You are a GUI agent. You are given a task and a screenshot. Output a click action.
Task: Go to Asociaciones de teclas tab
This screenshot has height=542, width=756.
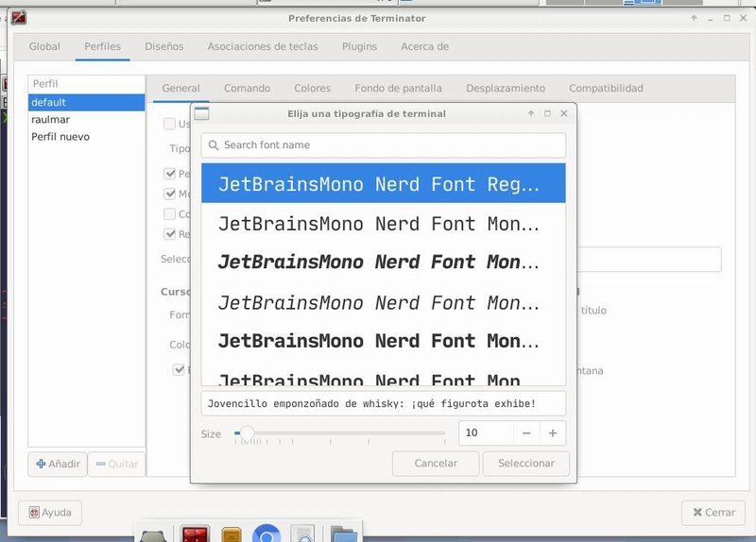tap(263, 46)
